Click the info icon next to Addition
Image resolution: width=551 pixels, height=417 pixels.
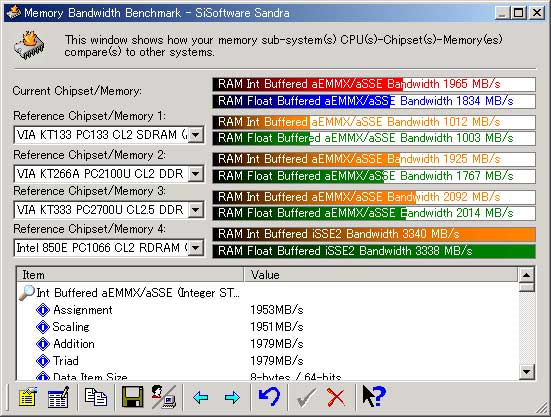point(43,344)
